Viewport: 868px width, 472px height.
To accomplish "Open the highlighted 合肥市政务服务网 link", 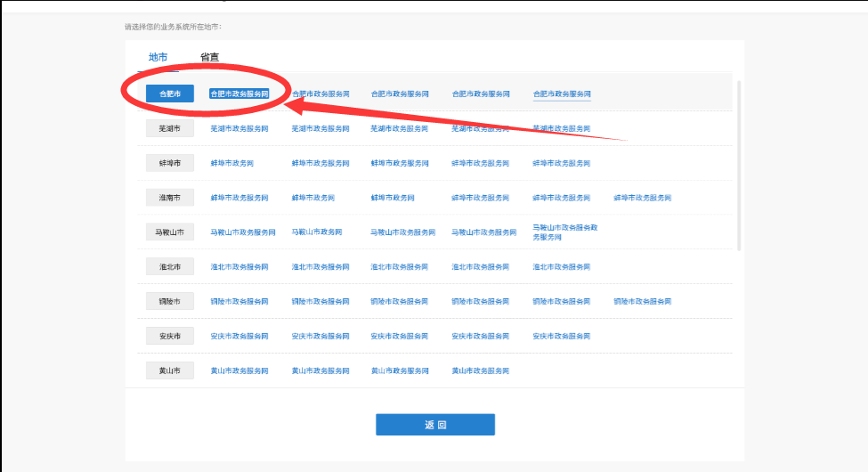I will click(x=239, y=94).
